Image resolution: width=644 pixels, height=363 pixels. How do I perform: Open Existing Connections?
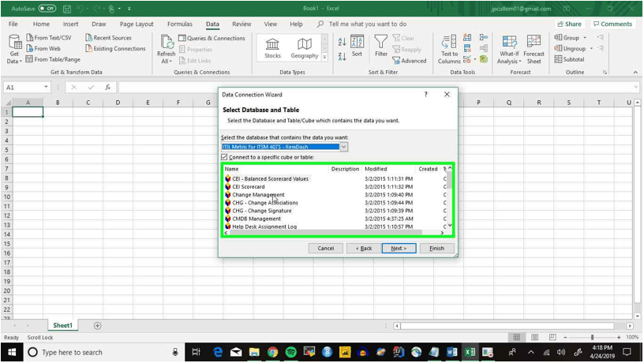(115, 48)
